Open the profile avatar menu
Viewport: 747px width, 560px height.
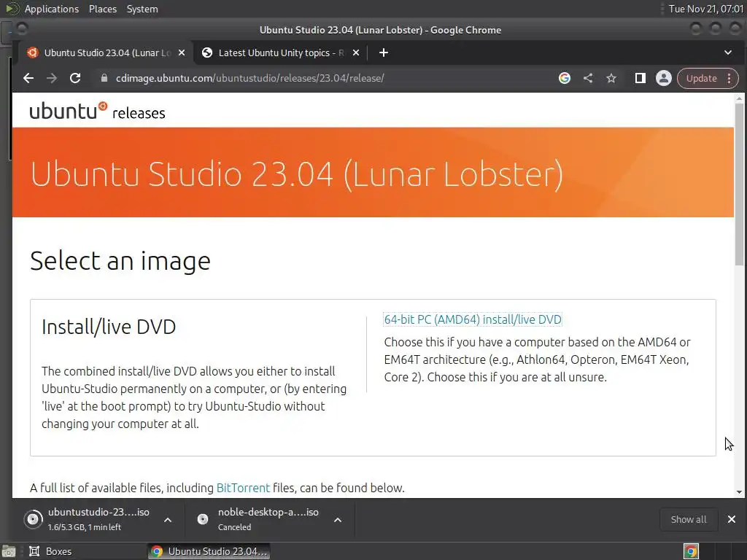click(663, 78)
